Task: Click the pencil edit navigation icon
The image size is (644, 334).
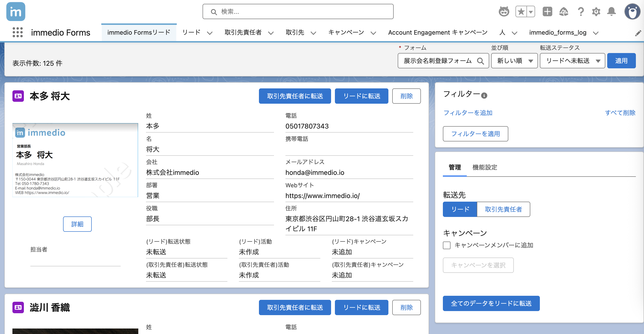Action: click(638, 33)
